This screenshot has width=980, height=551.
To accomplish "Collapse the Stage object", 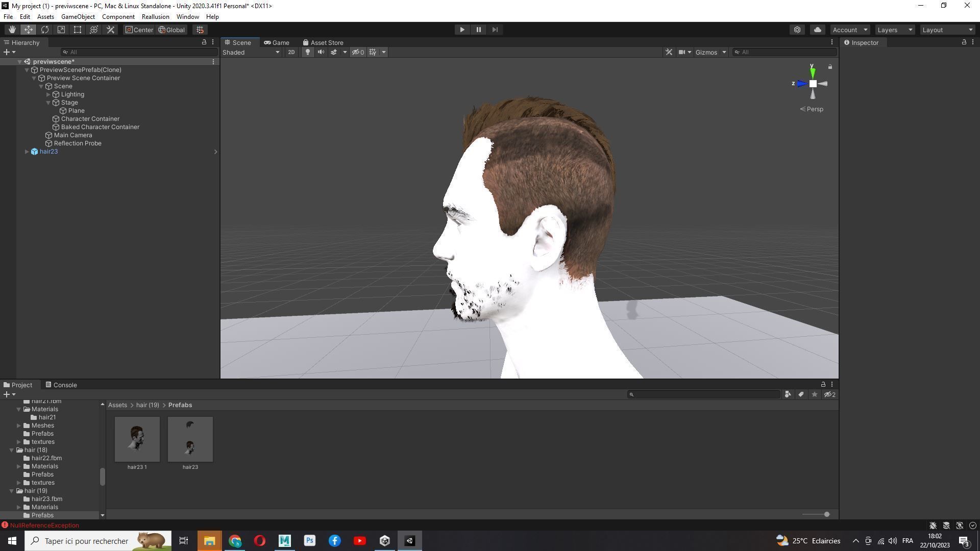I will (48, 103).
